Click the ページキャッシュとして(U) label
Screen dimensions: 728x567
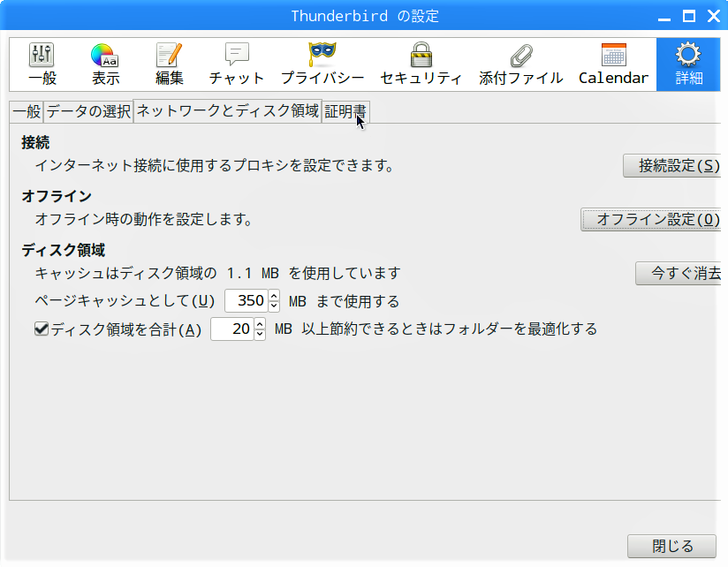(125, 301)
